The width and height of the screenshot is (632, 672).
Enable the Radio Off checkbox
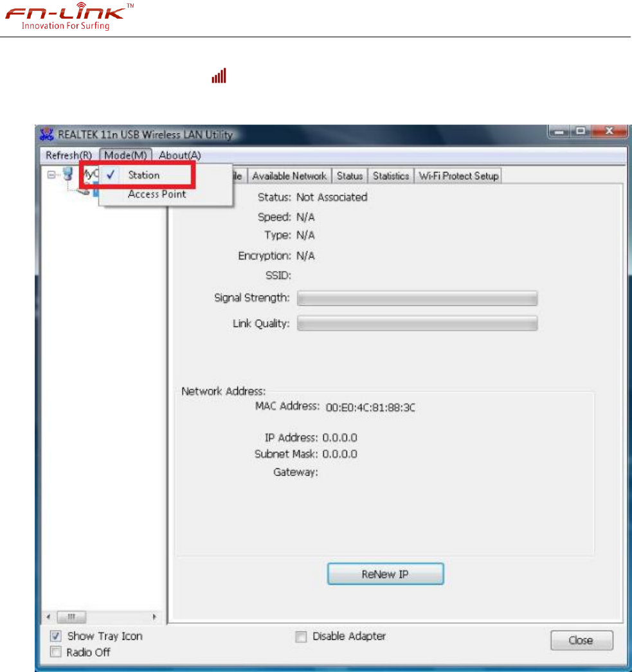tap(56, 652)
